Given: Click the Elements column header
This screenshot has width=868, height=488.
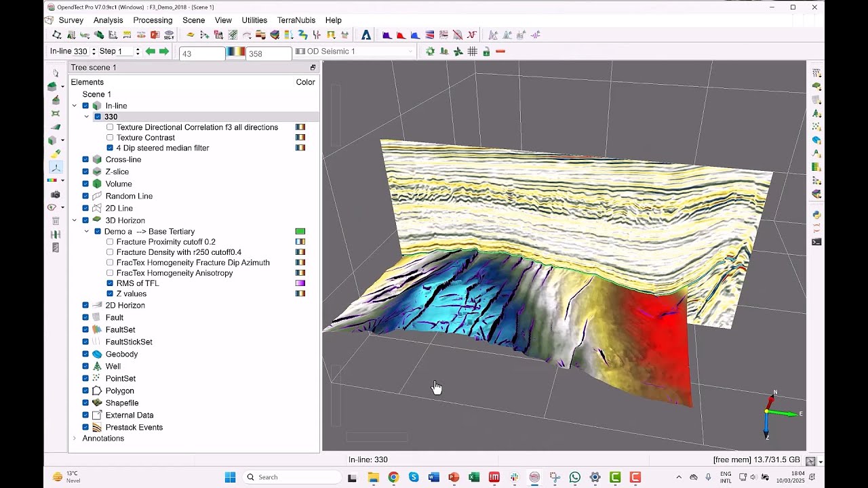Looking at the screenshot, I should (87, 82).
